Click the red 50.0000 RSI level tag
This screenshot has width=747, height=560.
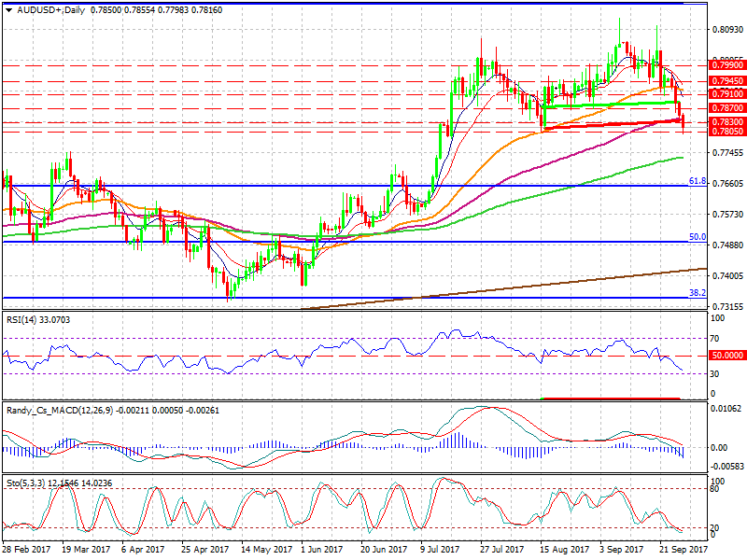click(726, 356)
